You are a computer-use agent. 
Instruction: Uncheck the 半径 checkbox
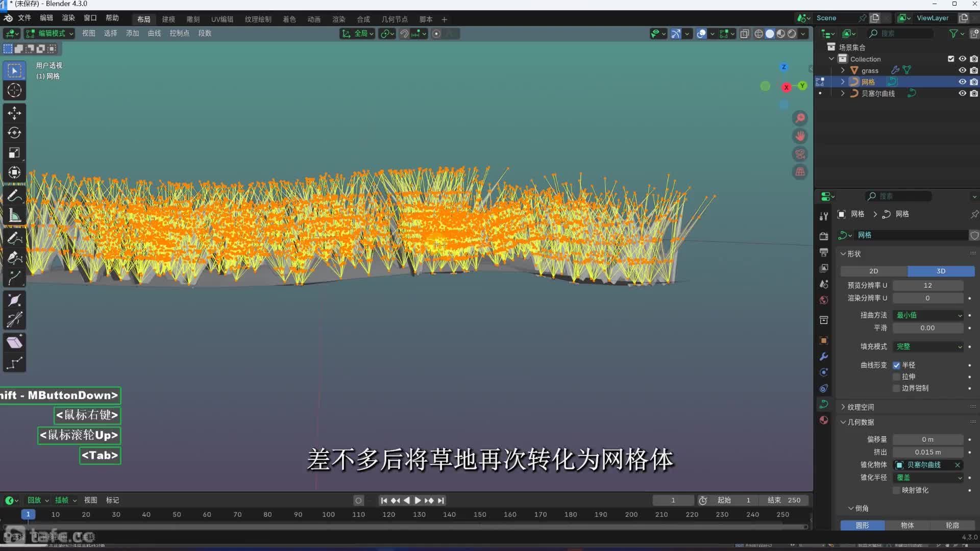(896, 365)
